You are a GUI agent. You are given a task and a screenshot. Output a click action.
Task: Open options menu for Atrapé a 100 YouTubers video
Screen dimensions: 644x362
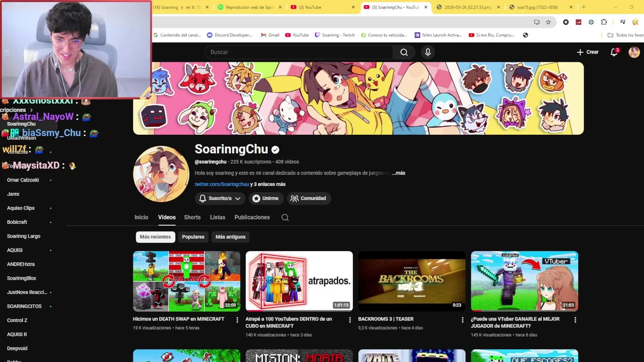[350, 320]
